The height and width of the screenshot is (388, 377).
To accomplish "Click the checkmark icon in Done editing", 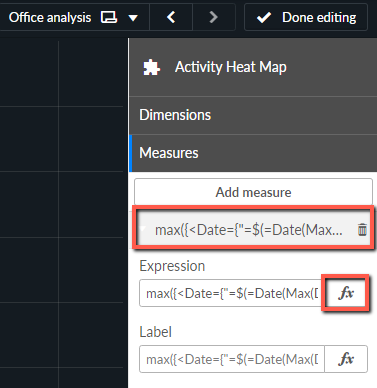I will pyautogui.click(x=264, y=17).
